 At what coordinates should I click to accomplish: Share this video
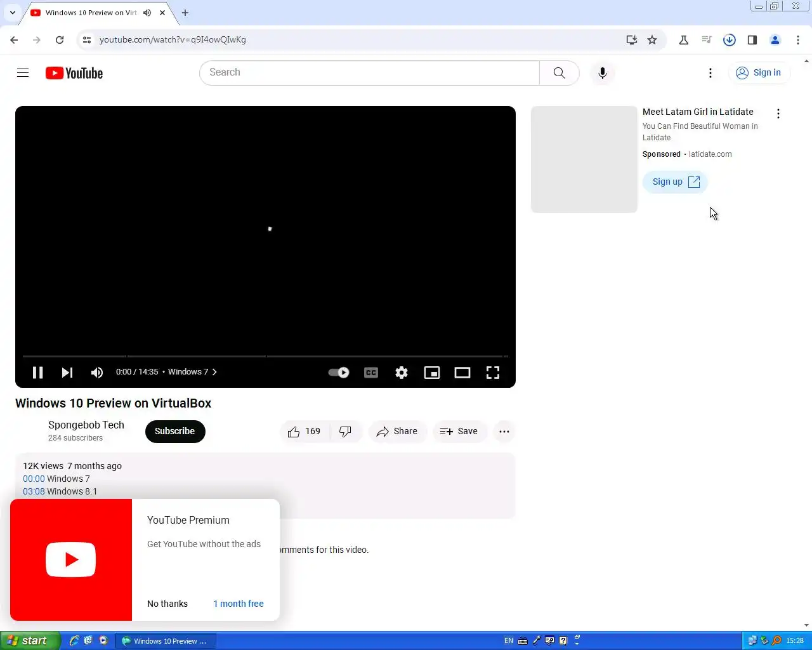[397, 432]
